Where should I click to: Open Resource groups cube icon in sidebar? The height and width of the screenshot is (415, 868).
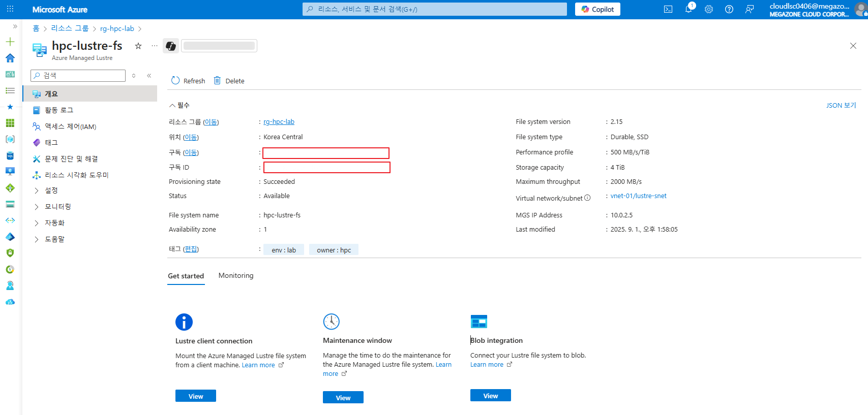10,139
